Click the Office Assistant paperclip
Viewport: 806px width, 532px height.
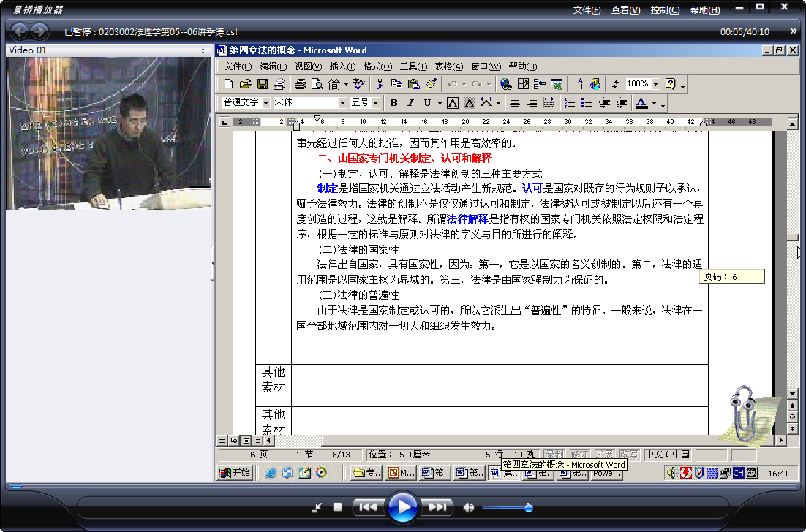coord(744,414)
